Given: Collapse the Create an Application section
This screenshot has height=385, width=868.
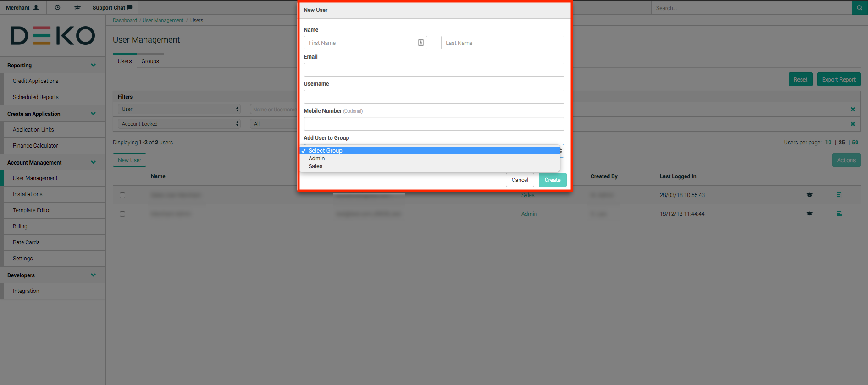Looking at the screenshot, I should 94,114.
